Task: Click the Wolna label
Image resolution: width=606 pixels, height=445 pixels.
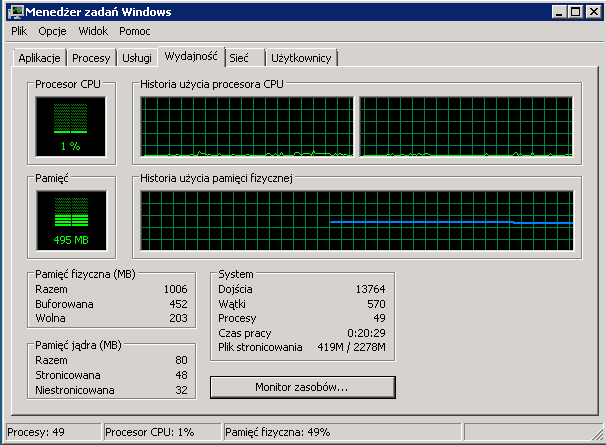Action: coord(50,318)
